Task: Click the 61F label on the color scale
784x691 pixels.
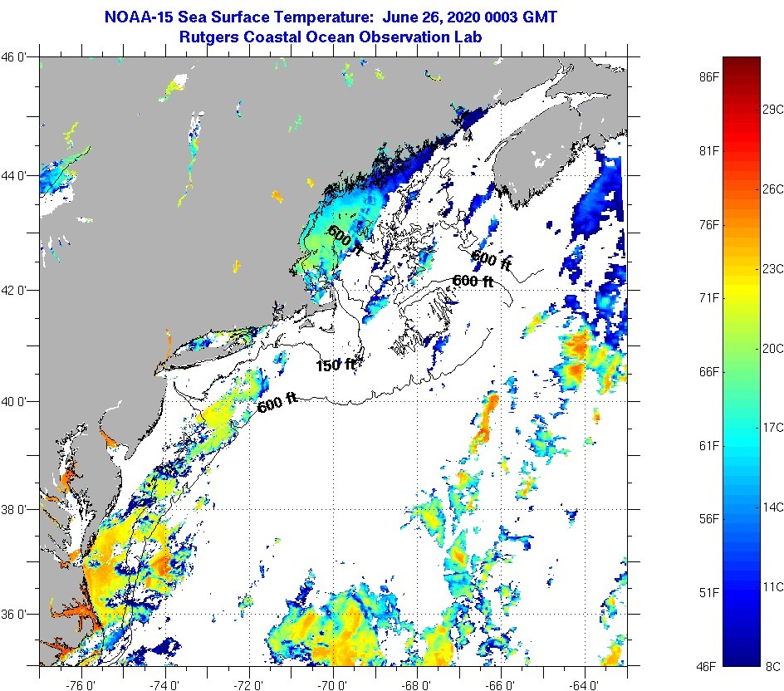Action: pyautogui.click(x=708, y=445)
